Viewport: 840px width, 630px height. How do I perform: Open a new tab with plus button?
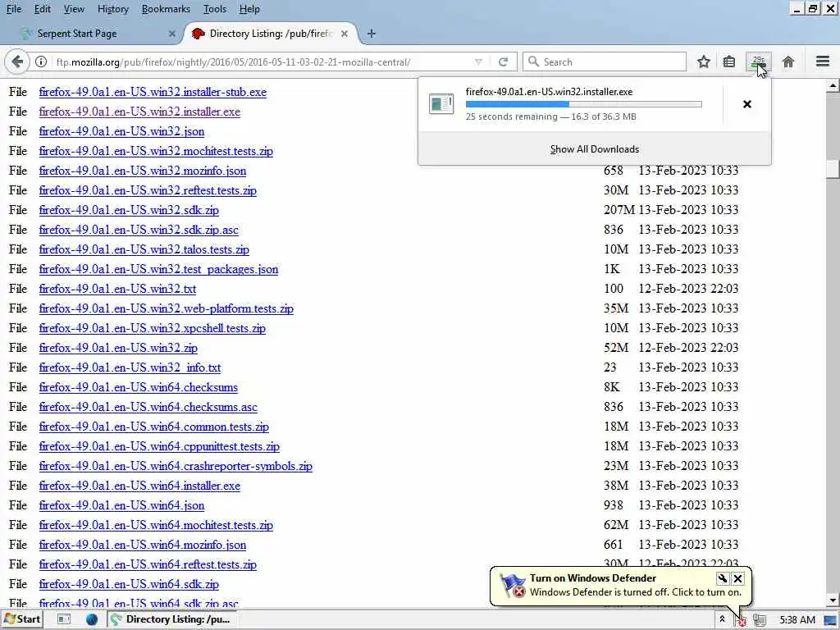(372, 34)
